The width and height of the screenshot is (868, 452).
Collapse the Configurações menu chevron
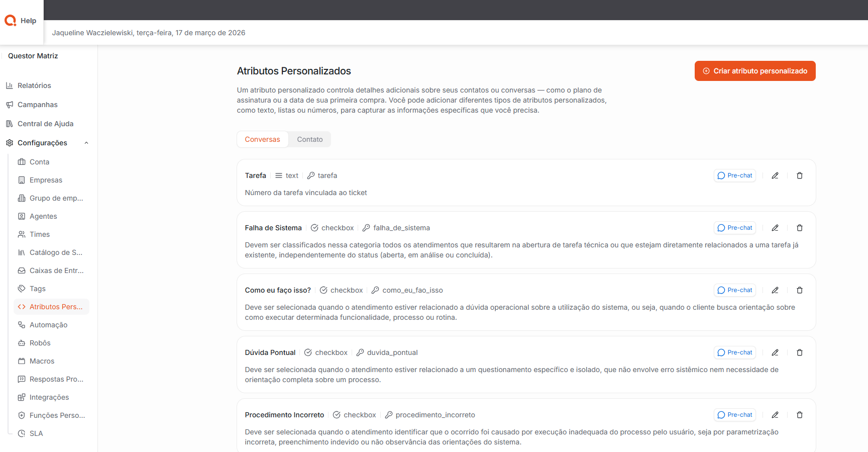86,143
